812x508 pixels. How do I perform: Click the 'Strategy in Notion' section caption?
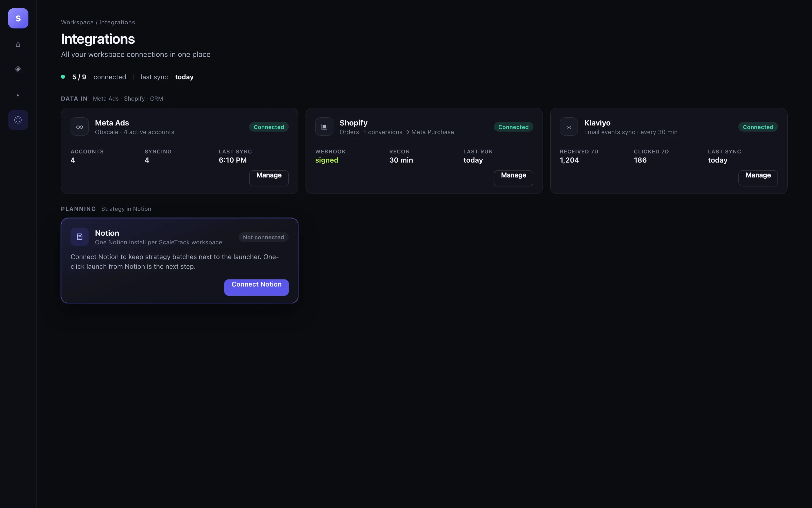[x=126, y=209]
